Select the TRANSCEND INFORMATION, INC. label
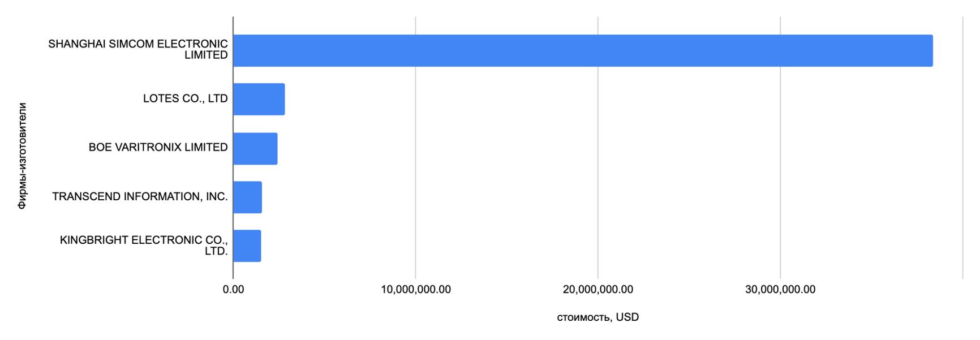This screenshot has width=980, height=340. tap(140, 196)
